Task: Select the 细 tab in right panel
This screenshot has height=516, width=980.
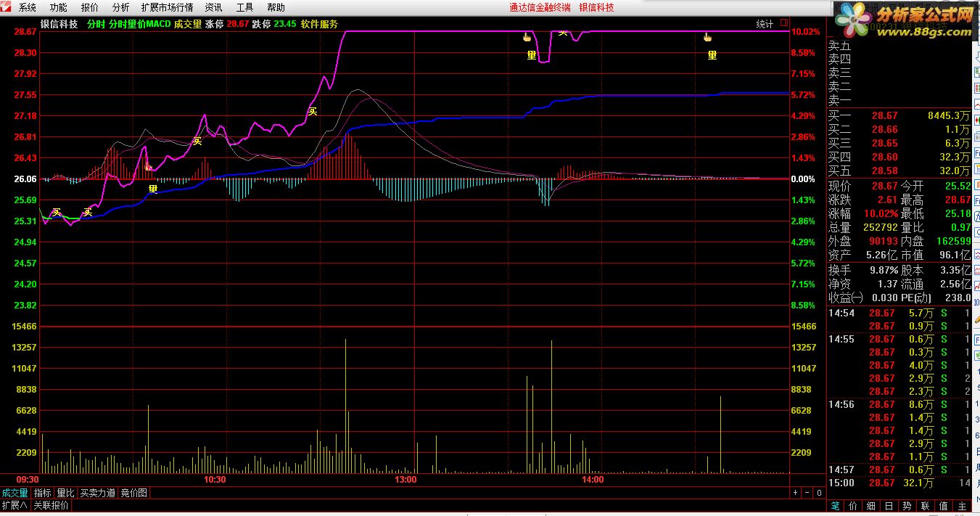Action: [871, 506]
